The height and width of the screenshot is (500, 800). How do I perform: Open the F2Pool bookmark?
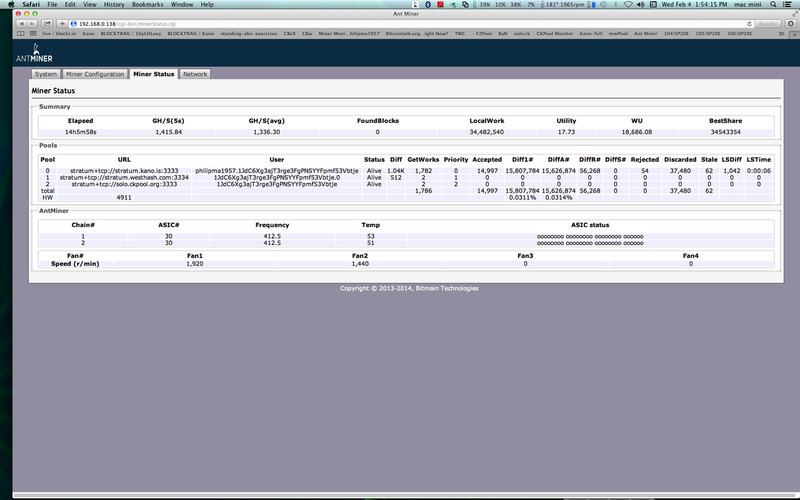point(482,34)
